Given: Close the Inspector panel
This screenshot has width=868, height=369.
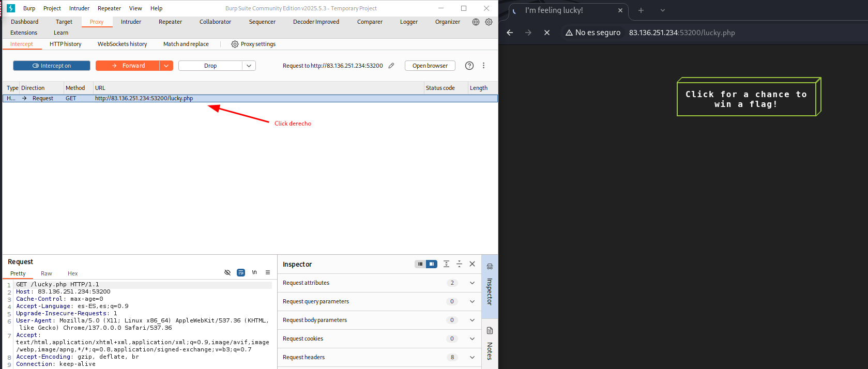Looking at the screenshot, I should [472, 264].
